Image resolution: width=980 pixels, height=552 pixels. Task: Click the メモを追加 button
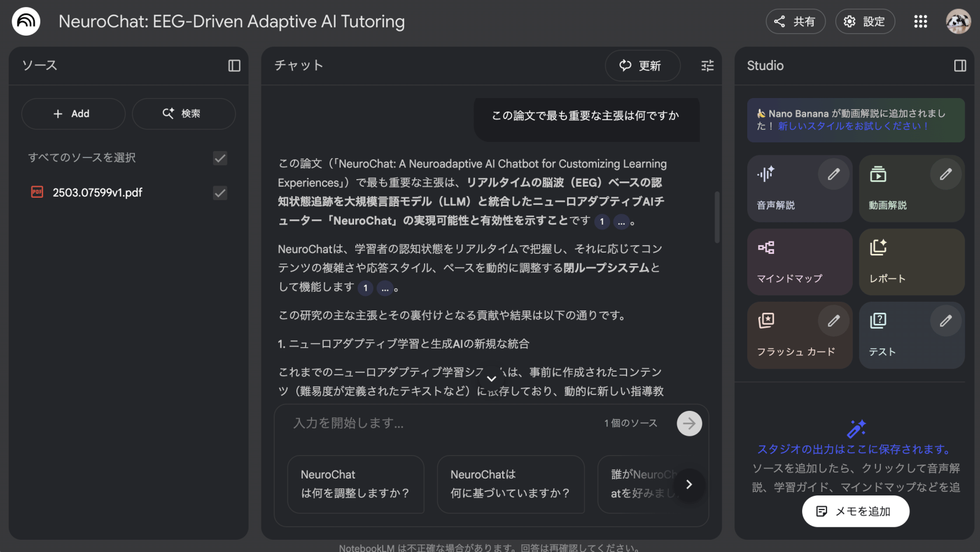pos(855,512)
